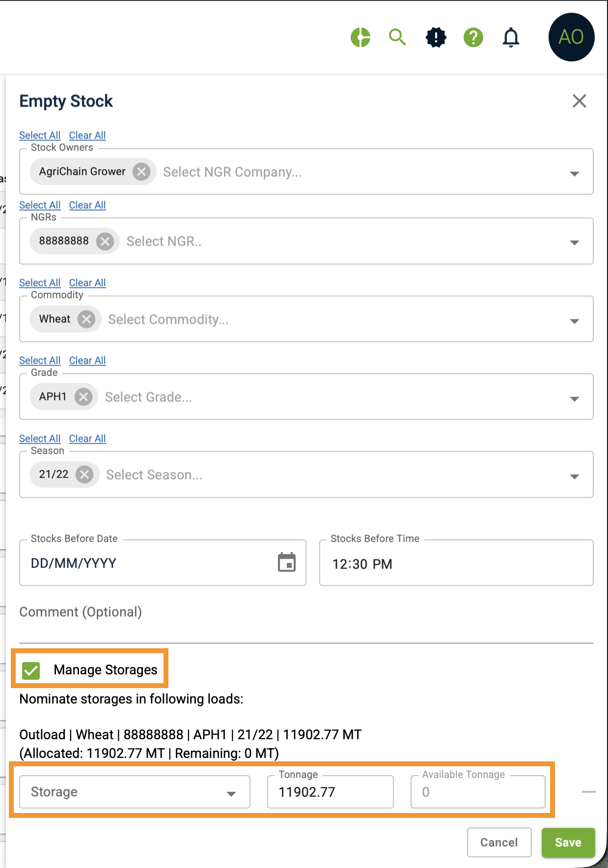Open the Stocks Before Date calendar picker
This screenshot has width=608, height=868.
pyautogui.click(x=287, y=562)
